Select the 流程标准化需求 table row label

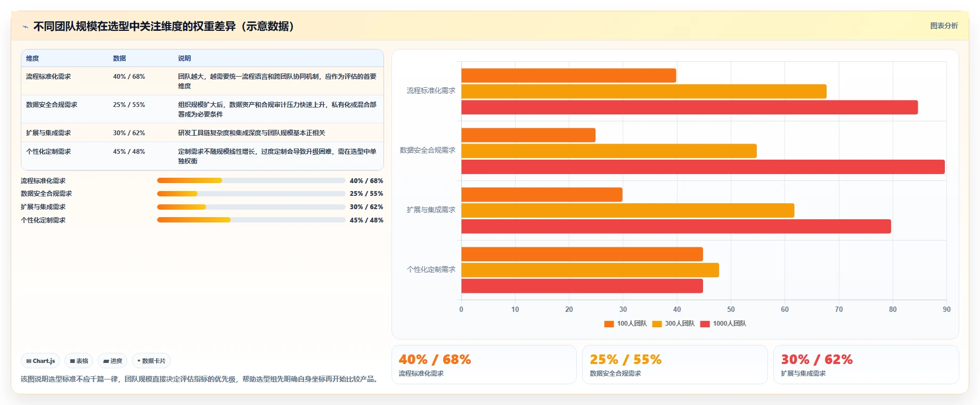(48, 77)
